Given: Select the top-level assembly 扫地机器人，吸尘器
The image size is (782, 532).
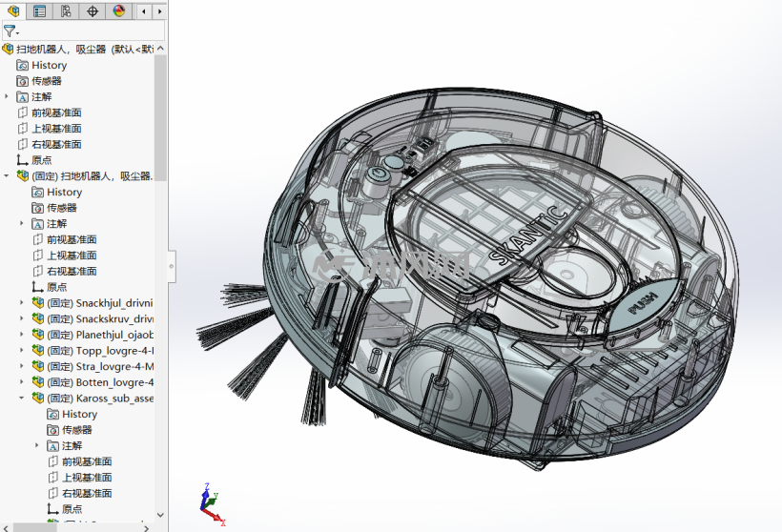Looking at the screenshot, I should (x=85, y=49).
